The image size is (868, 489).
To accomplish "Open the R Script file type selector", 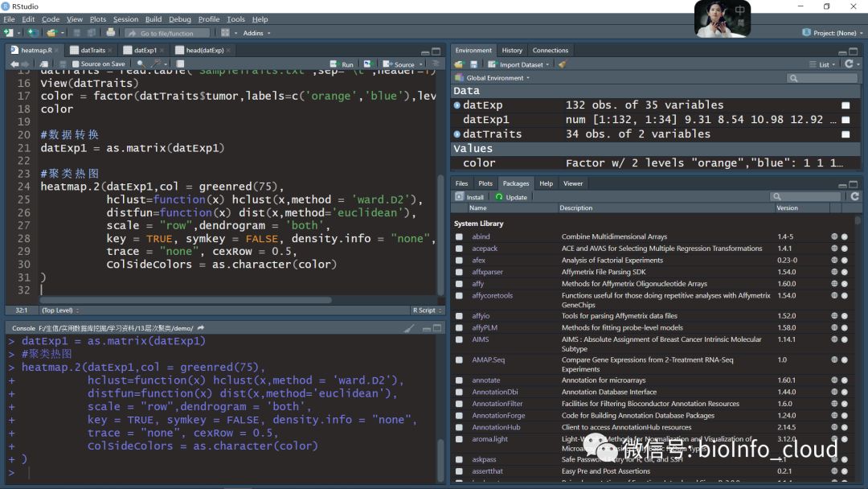I will [x=428, y=310].
